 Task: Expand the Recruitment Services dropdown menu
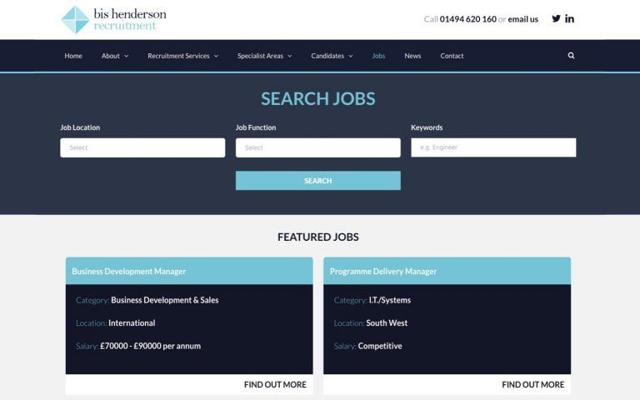(x=182, y=56)
